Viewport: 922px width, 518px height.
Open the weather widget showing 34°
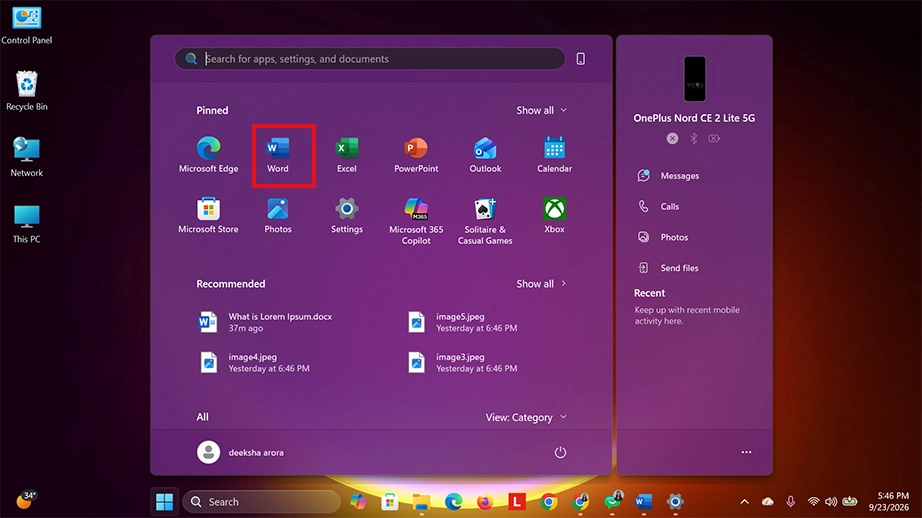(x=26, y=500)
